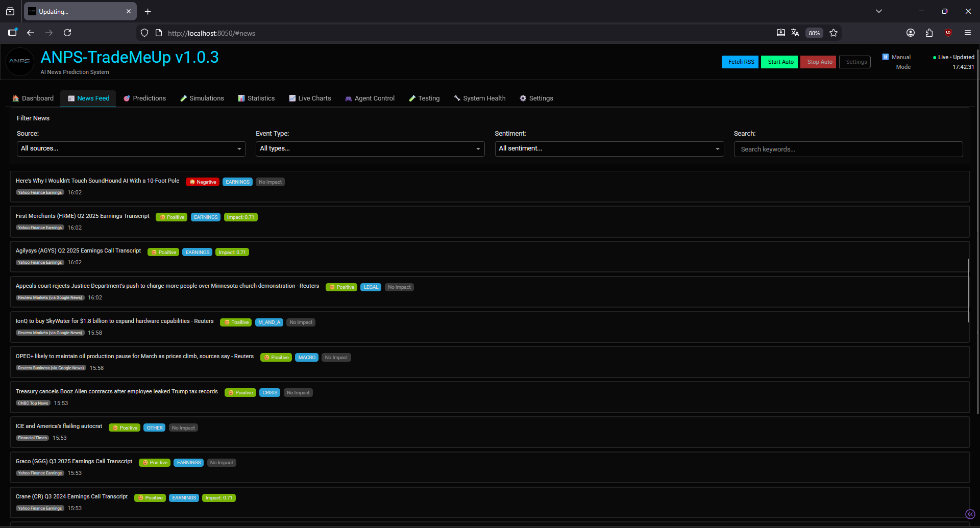
Task: Click the Start Auto button
Action: (779, 62)
